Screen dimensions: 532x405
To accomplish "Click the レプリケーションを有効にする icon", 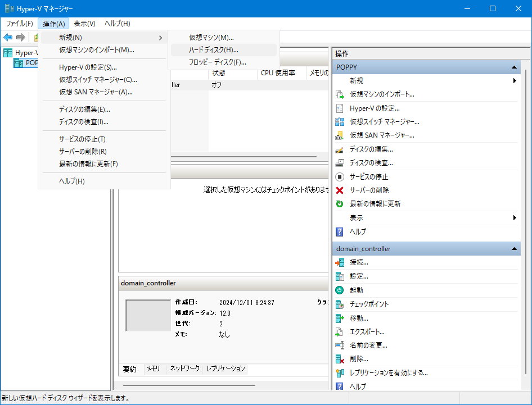I will click(340, 373).
